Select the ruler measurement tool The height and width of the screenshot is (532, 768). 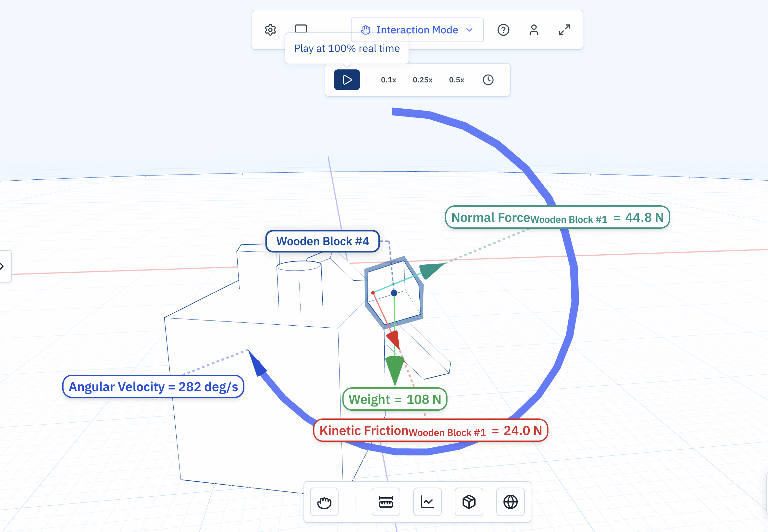point(386,502)
